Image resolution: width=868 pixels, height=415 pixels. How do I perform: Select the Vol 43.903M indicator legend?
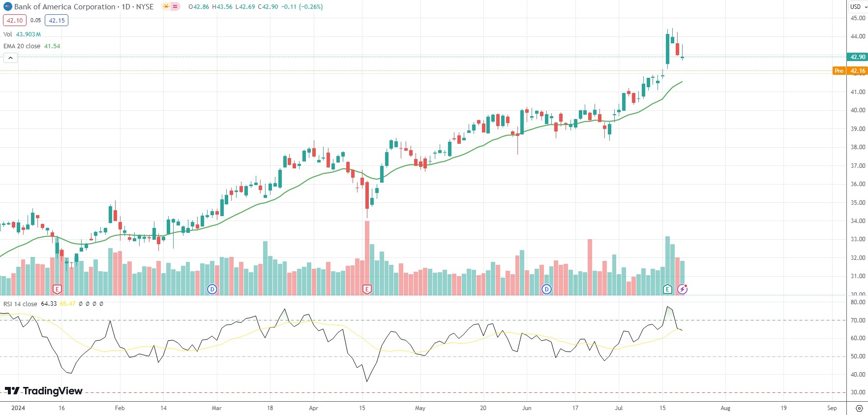[22, 34]
